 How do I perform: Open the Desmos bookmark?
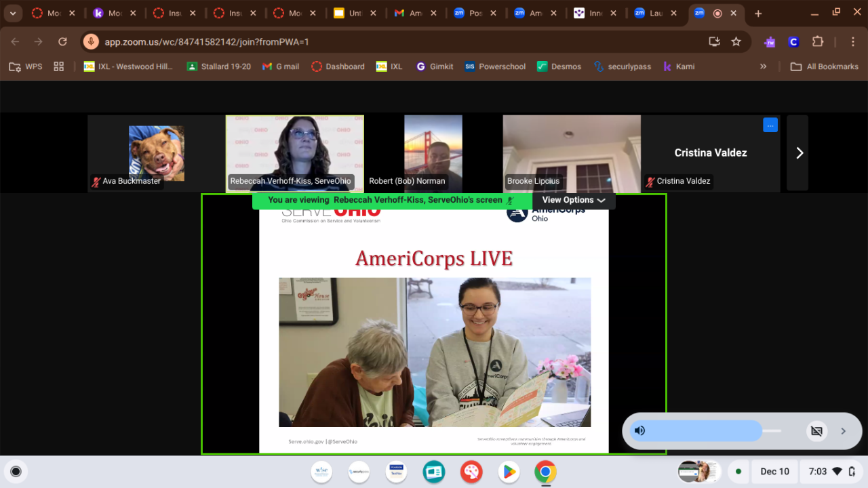[x=559, y=66]
